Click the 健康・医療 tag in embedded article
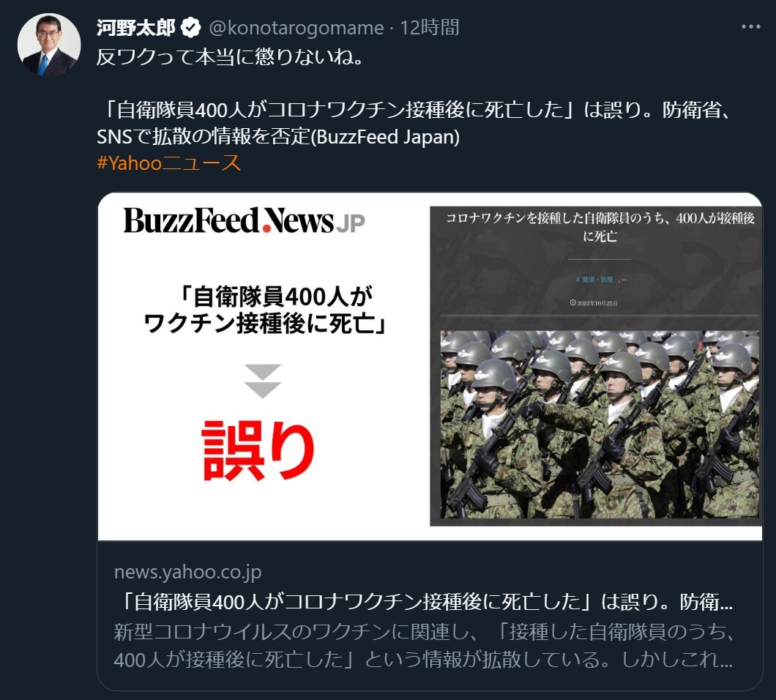 pos(597,279)
